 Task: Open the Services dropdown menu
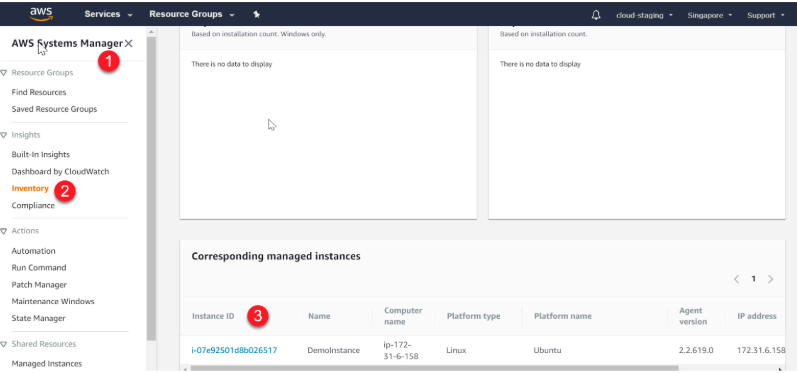[x=108, y=15]
